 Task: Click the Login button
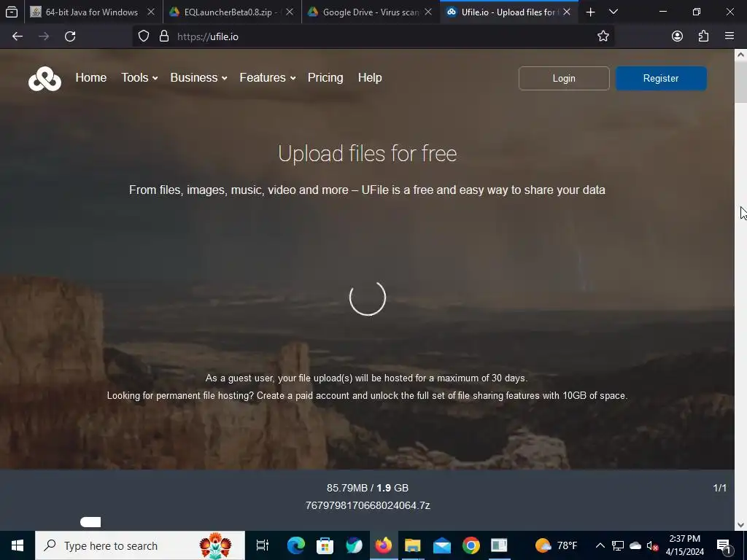[564, 78]
